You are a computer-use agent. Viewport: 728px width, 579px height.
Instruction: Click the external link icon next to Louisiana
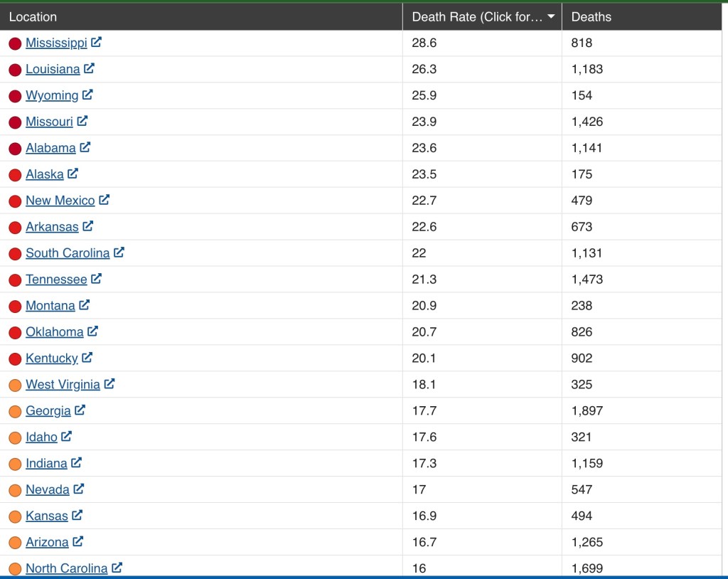89,68
